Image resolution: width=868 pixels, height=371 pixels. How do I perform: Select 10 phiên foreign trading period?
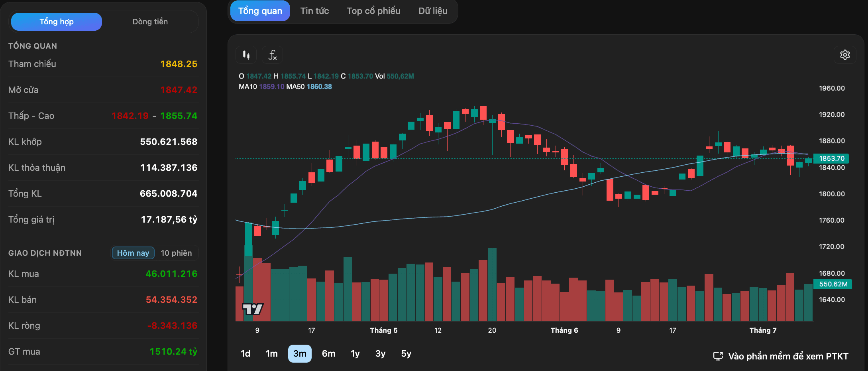pyautogui.click(x=176, y=253)
